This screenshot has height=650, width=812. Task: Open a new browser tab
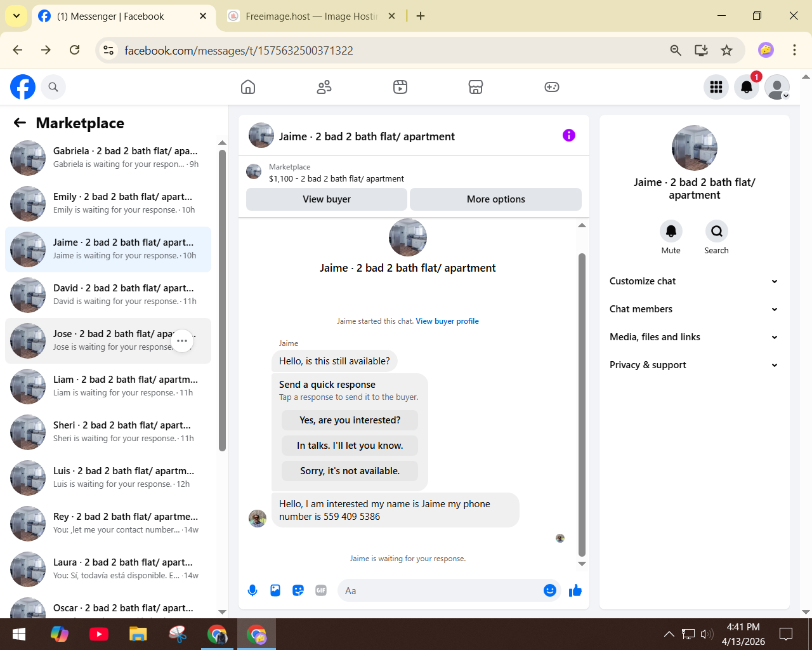pyautogui.click(x=421, y=16)
